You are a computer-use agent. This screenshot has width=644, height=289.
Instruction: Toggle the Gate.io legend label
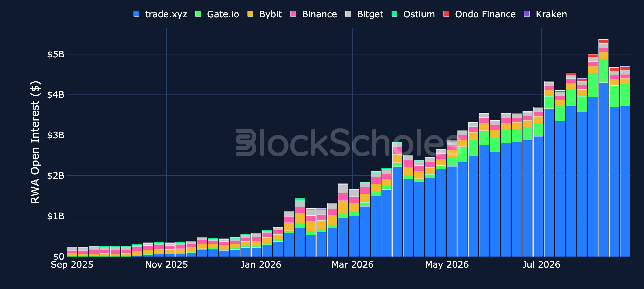223,14
